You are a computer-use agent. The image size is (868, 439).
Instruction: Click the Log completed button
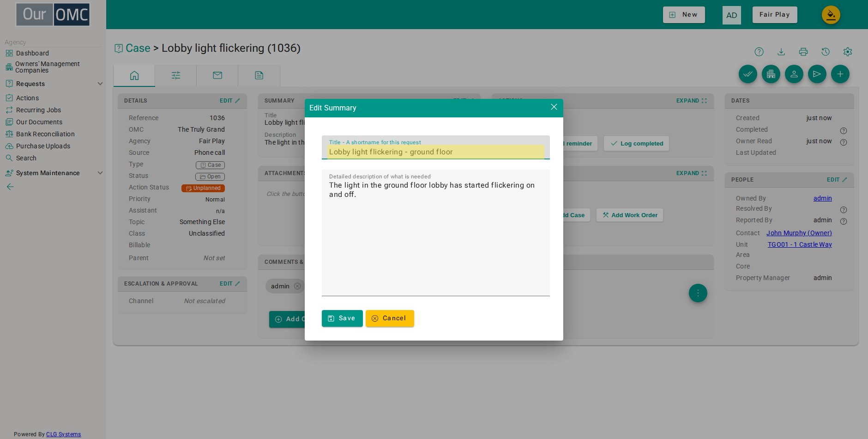pyautogui.click(x=637, y=144)
